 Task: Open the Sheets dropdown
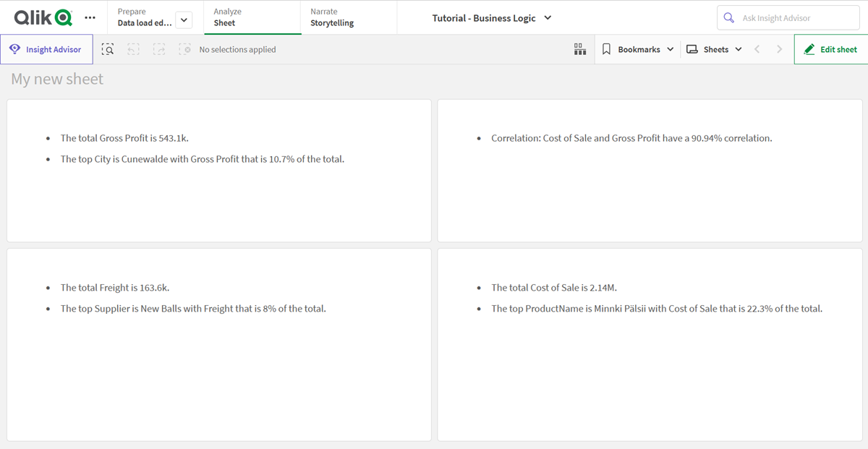714,49
